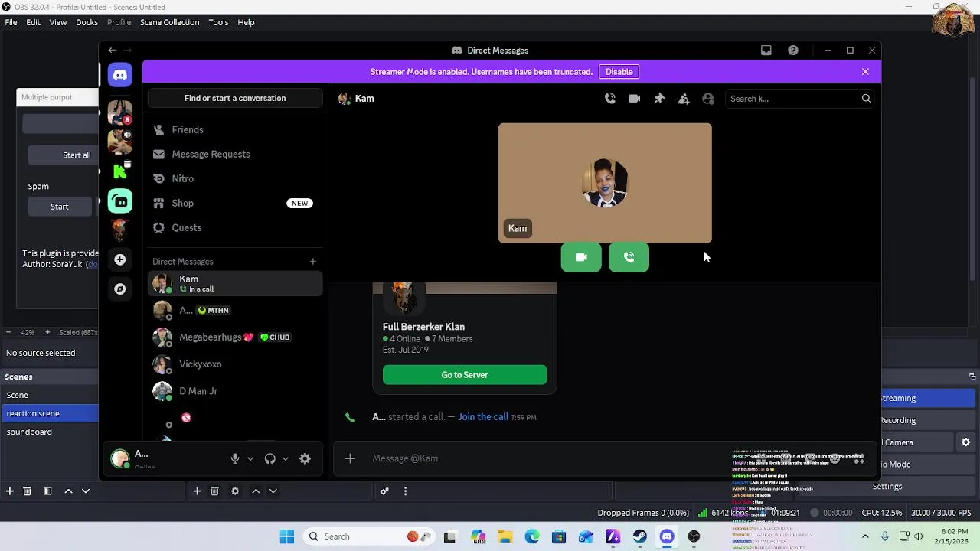Click Message @Kam input box
The image size is (980, 551).
tap(544, 458)
